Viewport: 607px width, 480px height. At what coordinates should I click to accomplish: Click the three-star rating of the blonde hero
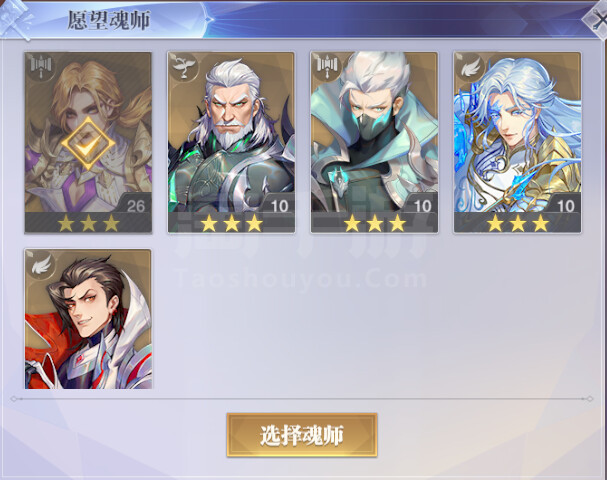click(x=89, y=223)
